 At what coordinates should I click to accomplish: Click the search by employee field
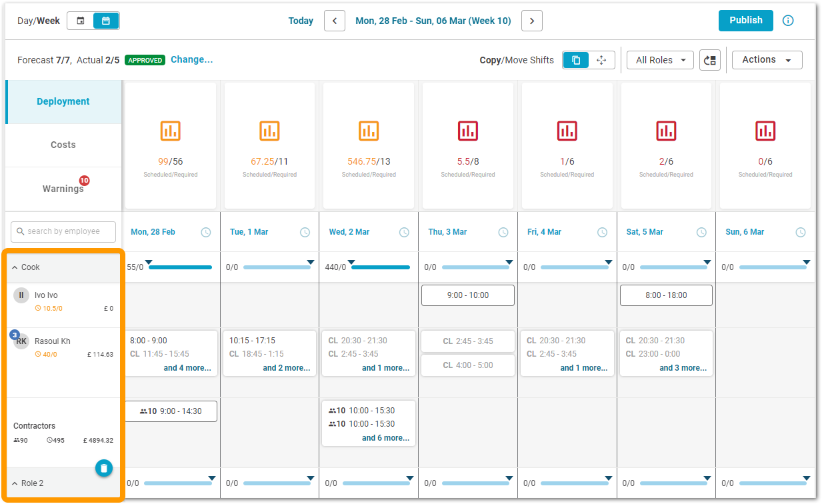click(x=63, y=231)
